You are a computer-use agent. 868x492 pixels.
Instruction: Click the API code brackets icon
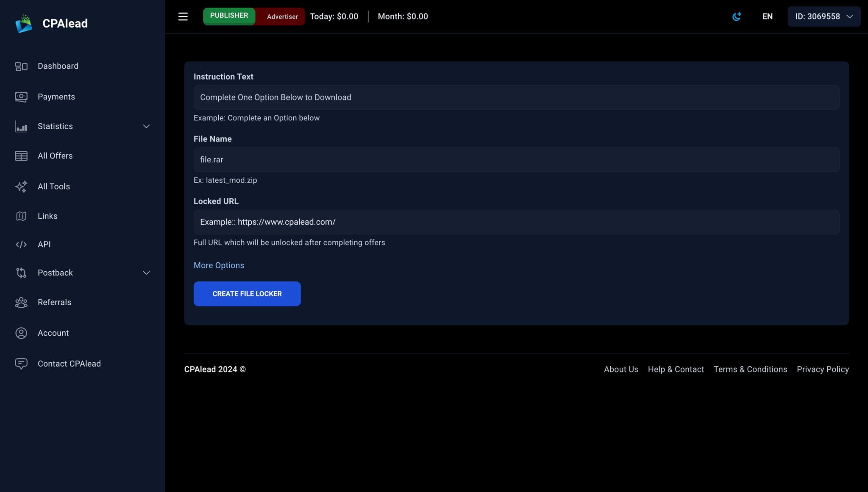(21, 245)
